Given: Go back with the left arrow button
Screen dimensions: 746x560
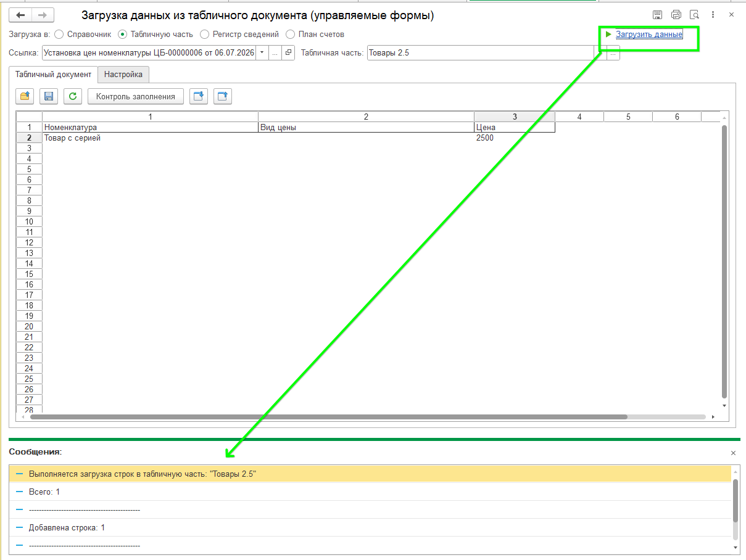Looking at the screenshot, I should (x=20, y=15).
